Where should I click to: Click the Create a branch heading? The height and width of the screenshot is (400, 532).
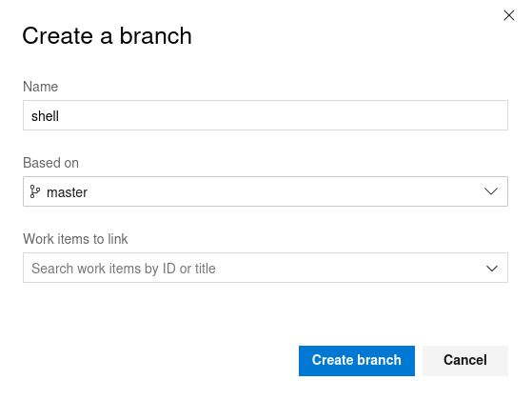point(108,35)
